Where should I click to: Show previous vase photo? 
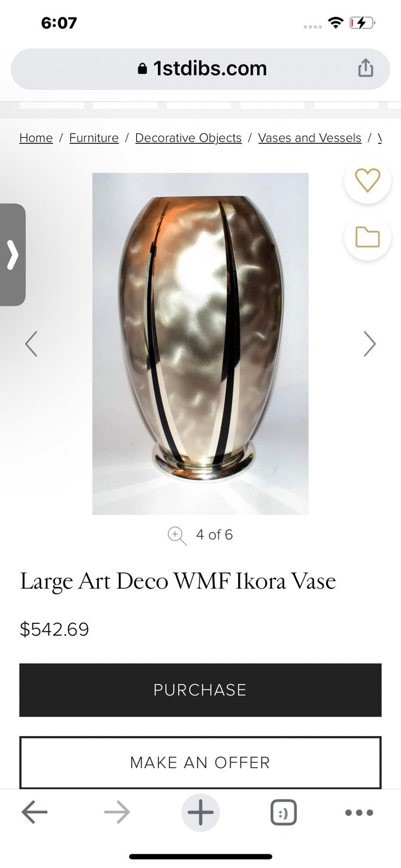point(31,344)
